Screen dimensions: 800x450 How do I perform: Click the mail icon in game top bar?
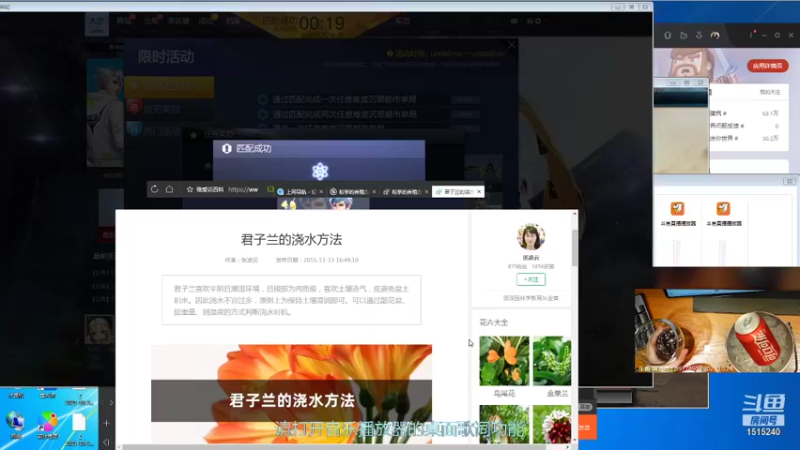(514, 21)
